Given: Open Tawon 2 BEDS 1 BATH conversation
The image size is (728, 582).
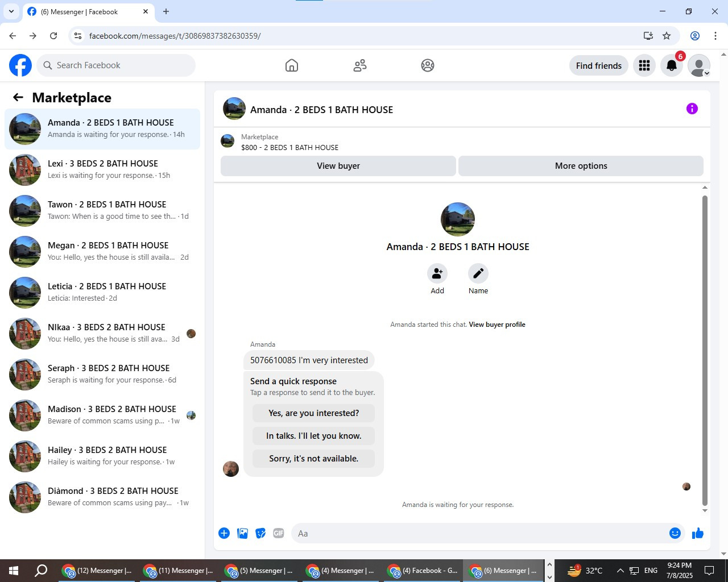Looking at the screenshot, I should pos(102,211).
